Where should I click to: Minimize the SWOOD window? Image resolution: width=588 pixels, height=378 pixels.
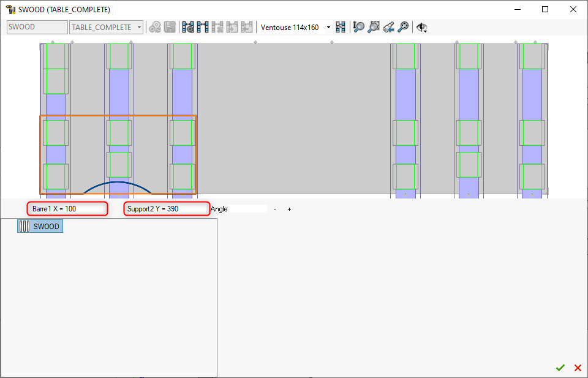(518, 9)
